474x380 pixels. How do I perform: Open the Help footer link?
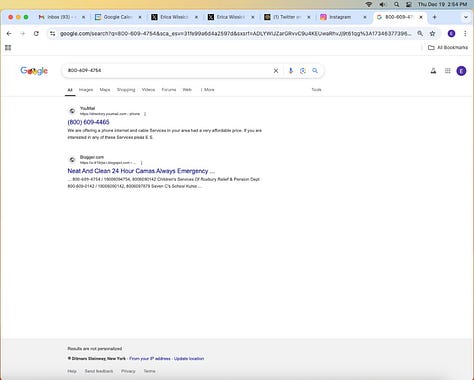pyautogui.click(x=72, y=371)
